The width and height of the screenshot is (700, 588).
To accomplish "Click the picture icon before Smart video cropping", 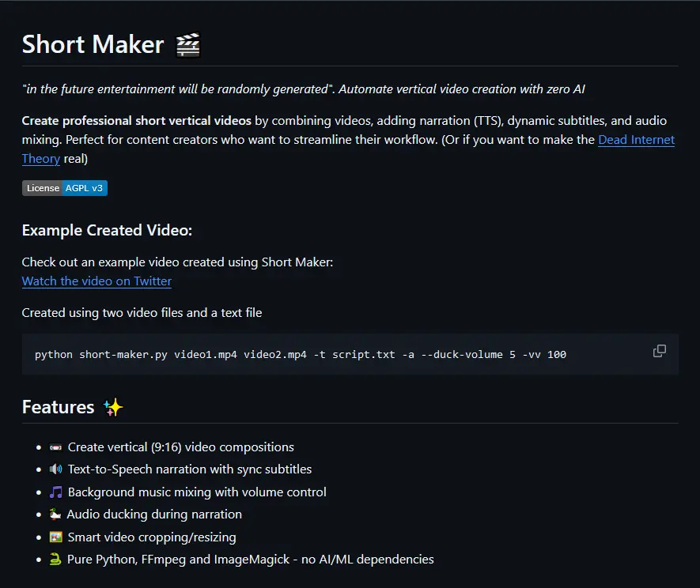I will click(x=56, y=537).
